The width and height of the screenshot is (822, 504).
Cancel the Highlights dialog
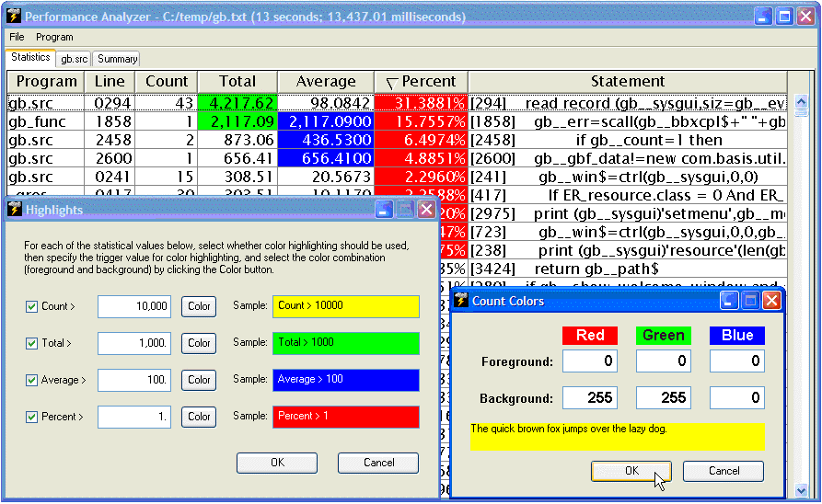pyautogui.click(x=378, y=463)
